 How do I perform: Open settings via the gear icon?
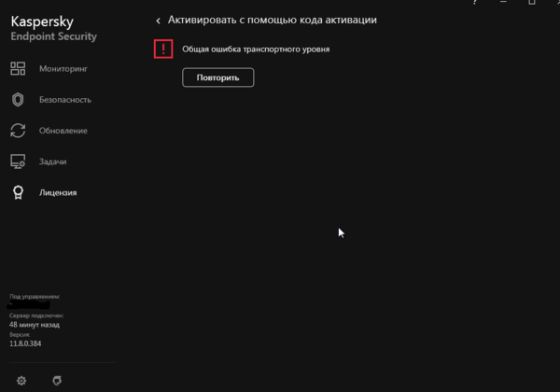click(x=21, y=381)
